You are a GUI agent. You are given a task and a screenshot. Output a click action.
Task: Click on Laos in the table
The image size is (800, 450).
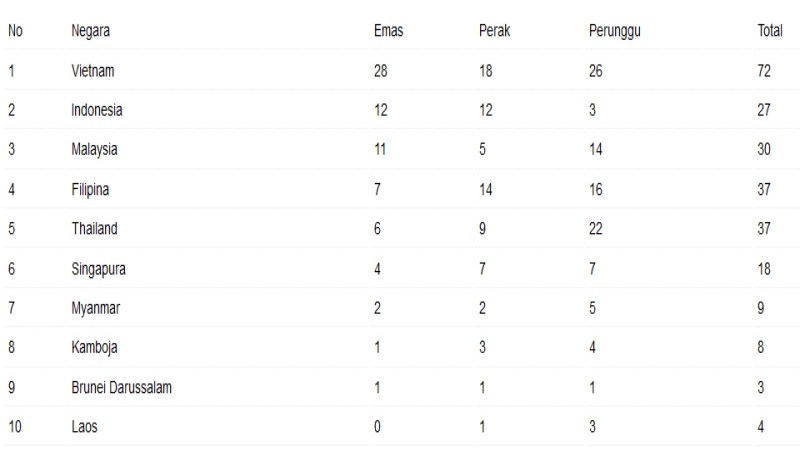(x=85, y=427)
